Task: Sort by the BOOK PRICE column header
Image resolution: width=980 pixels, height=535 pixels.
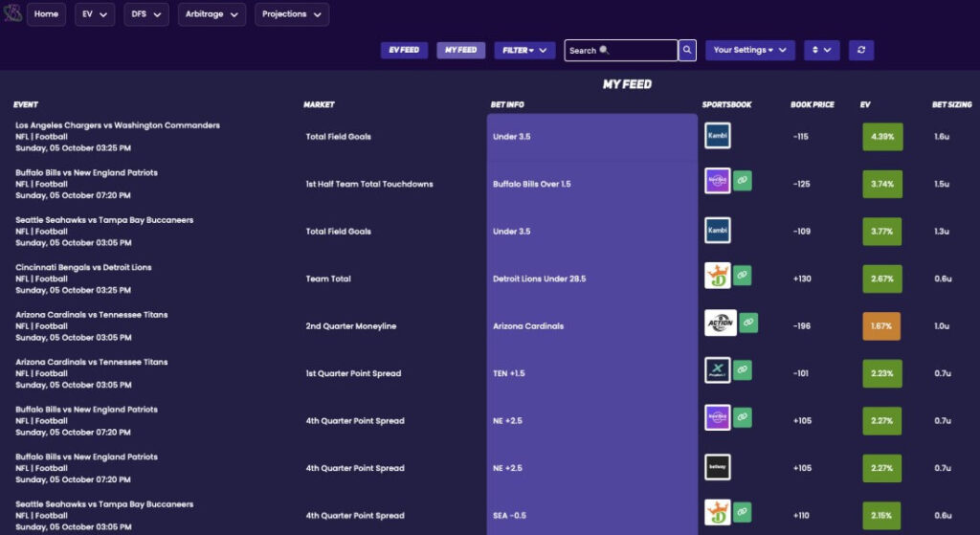Action: point(812,104)
